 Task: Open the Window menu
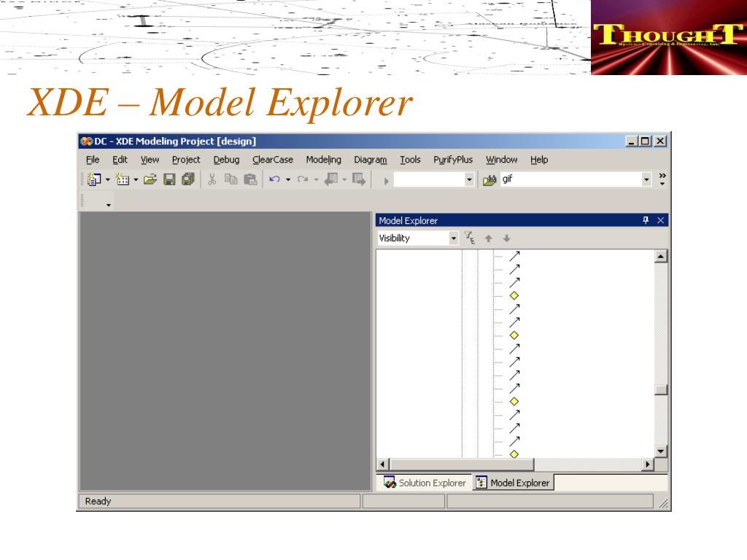[502, 160]
